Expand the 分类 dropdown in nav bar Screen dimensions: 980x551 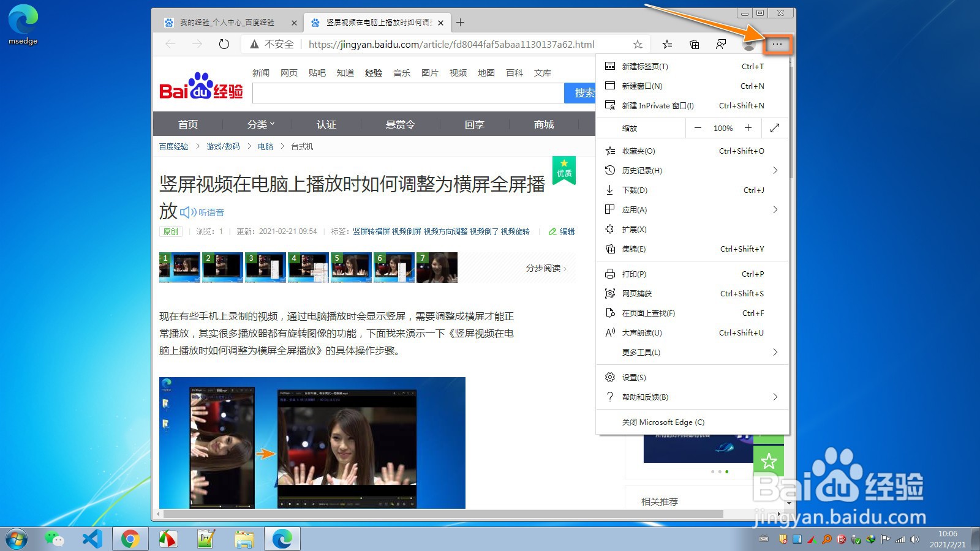(x=261, y=124)
